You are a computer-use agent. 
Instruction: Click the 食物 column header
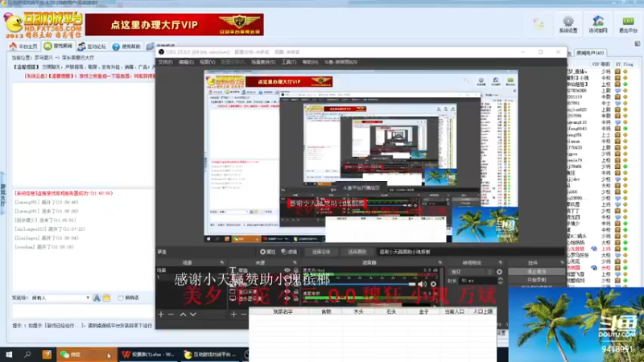(x=326, y=311)
